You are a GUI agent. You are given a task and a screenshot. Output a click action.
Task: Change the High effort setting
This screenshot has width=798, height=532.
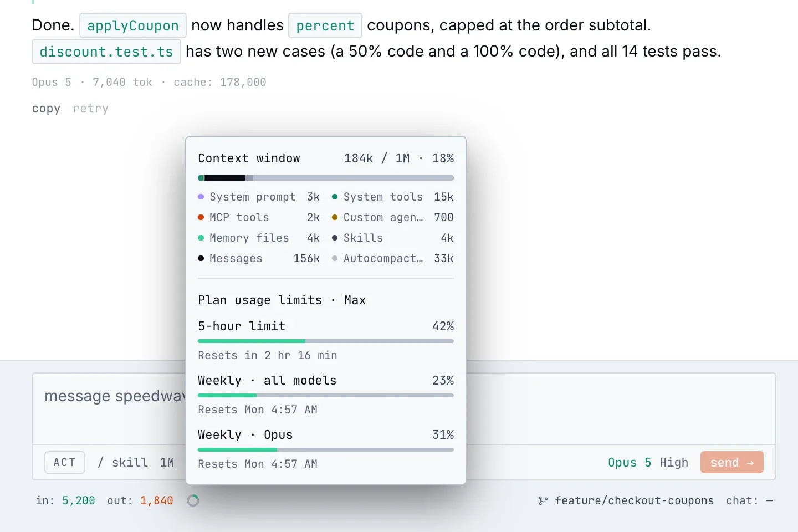[674, 462]
